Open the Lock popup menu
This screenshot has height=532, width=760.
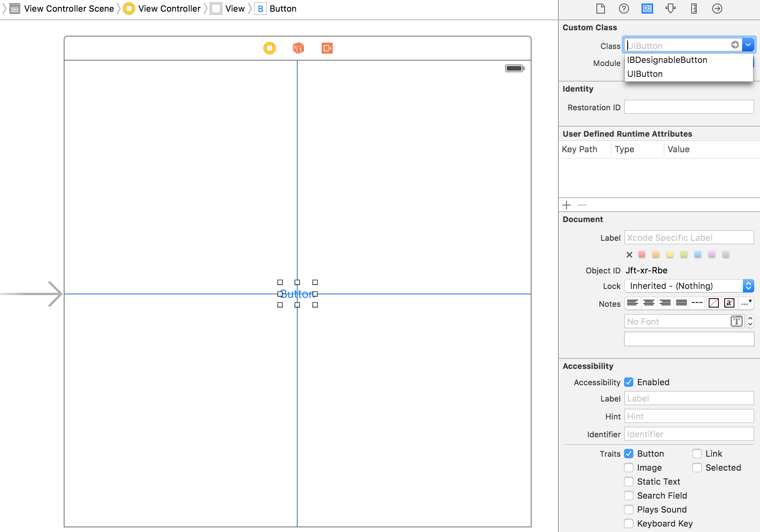689,286
